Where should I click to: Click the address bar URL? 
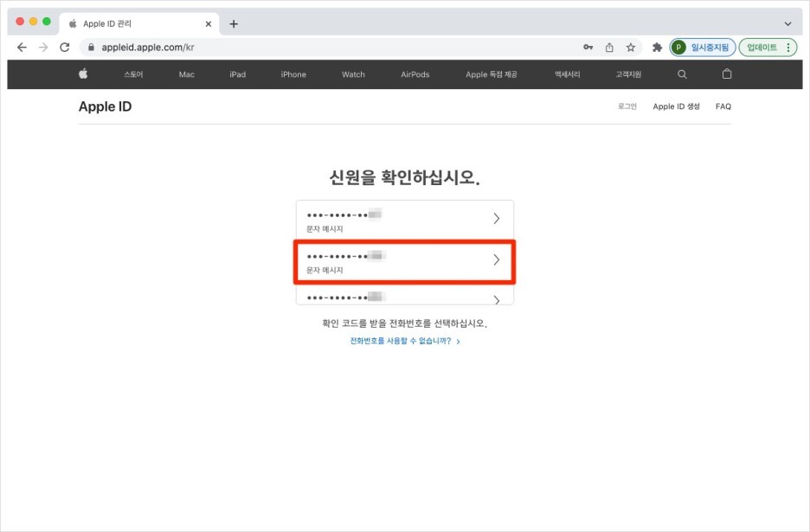(148, 48)
